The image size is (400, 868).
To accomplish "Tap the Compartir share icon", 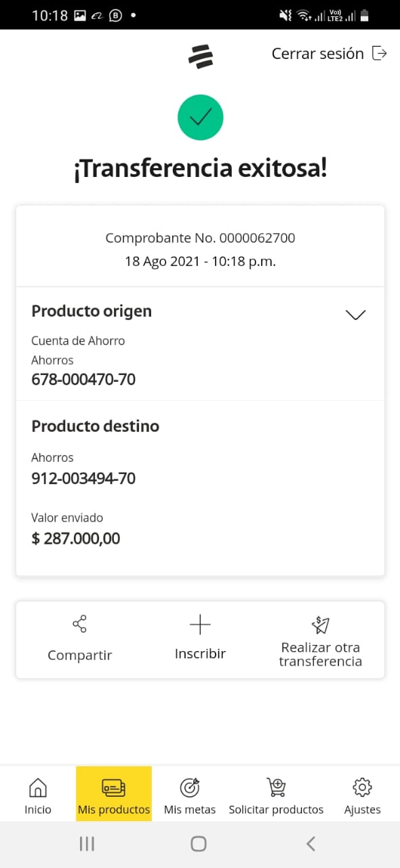I will (79, 624).
